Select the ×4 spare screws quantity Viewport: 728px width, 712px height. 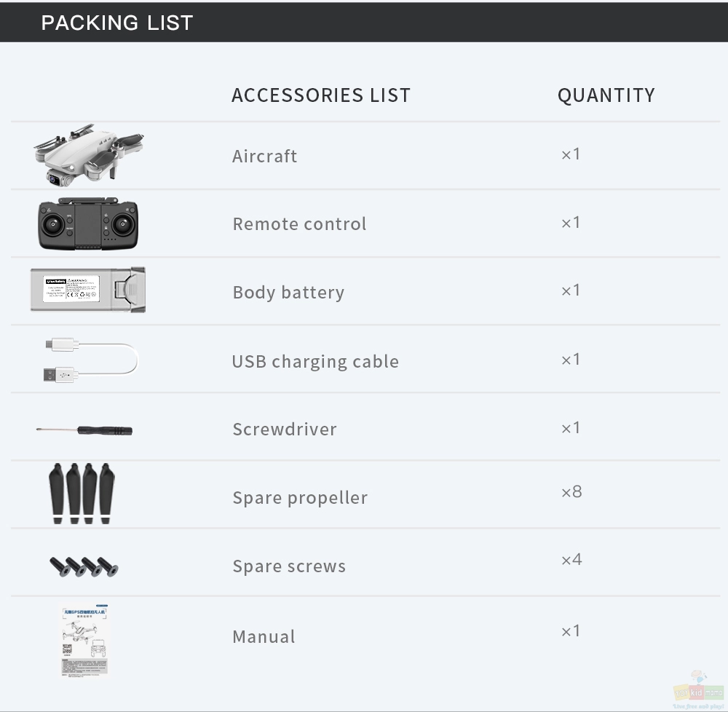[571, 559]
